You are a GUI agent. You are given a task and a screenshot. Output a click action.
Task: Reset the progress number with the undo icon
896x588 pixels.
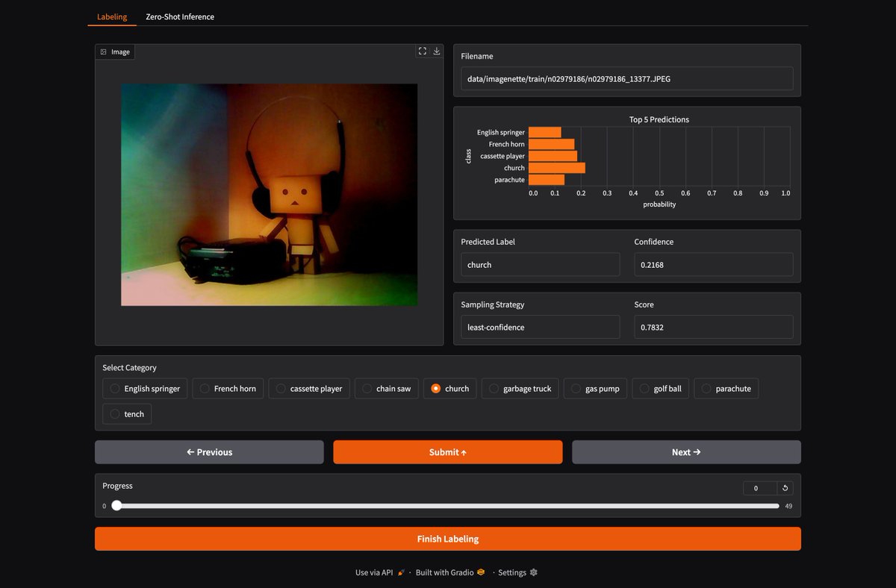[x=785, y=488]
